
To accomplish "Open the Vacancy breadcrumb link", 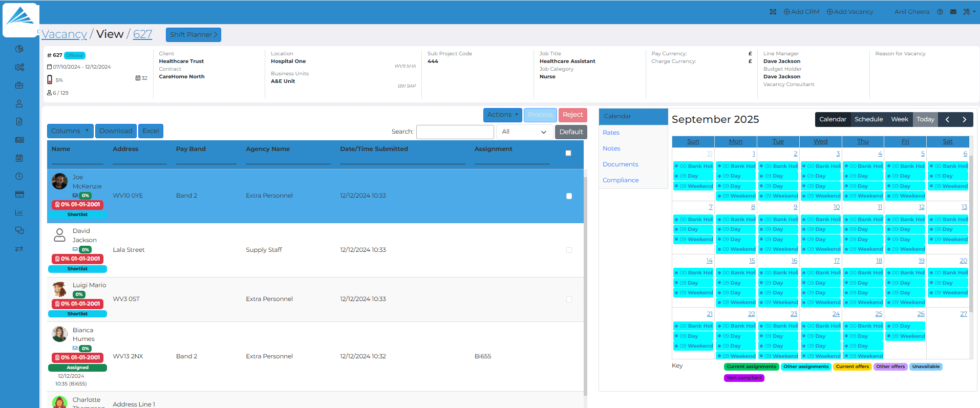I will 64,34.
